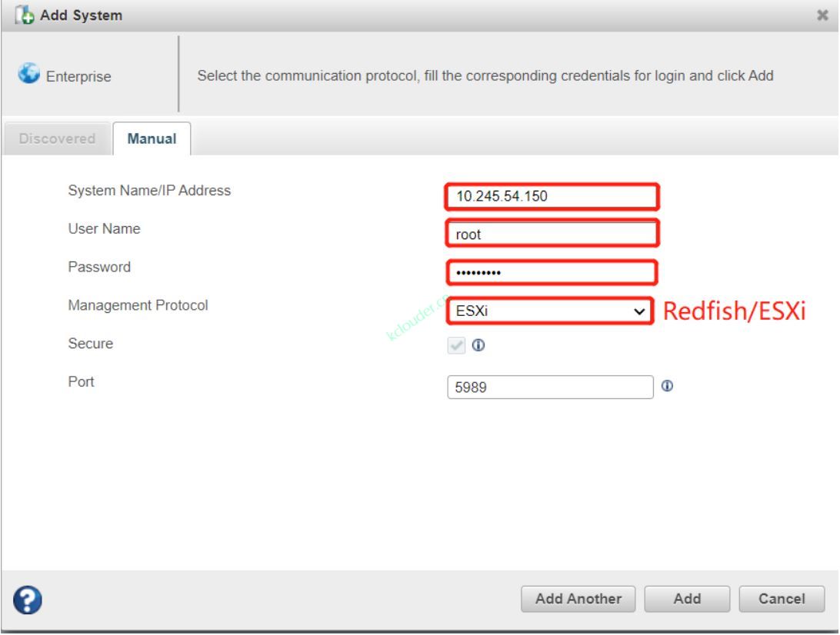The image size is (840, 635).
Task: Click the System Name/IP Address label
Action: (149, 191)
